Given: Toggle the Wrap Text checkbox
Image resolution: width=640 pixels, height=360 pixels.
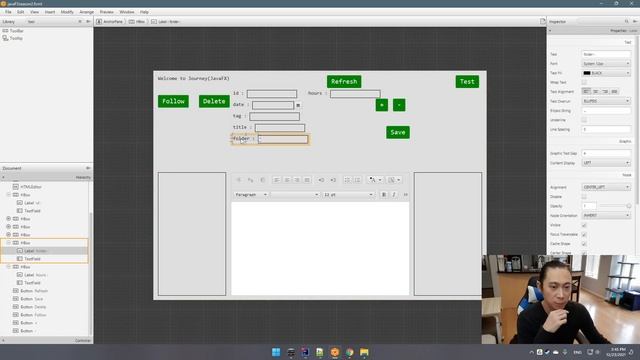Looking at the screenshot, I should click(584, 82).
